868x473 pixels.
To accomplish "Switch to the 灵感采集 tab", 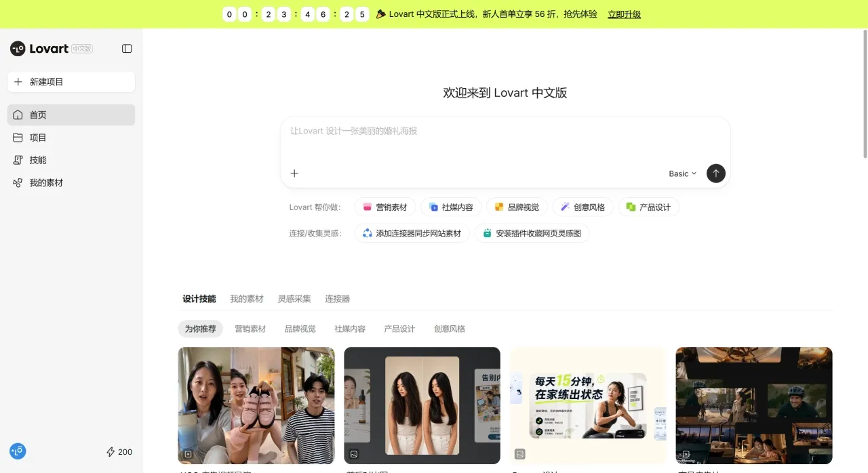I will point(294,299).
